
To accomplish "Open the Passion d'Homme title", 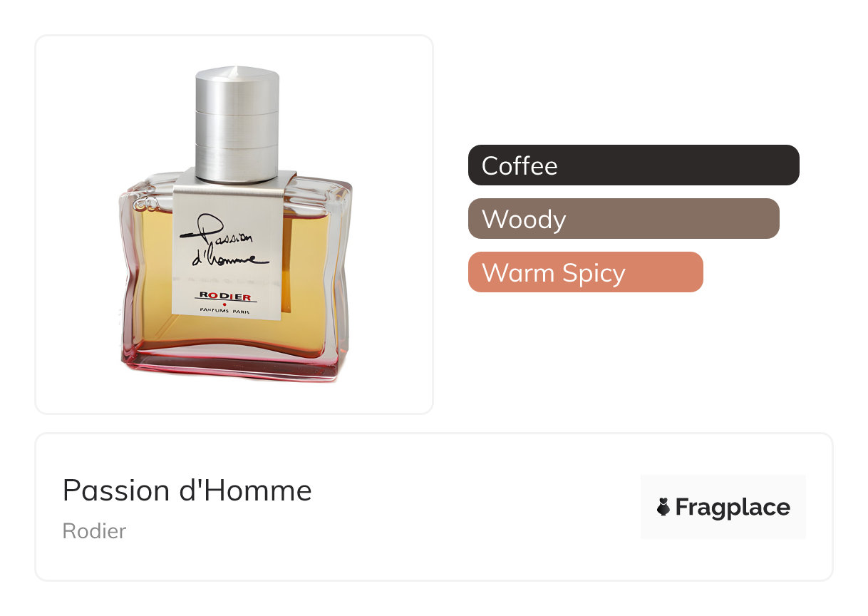I will pyautogui.click(x=187, y=491).
